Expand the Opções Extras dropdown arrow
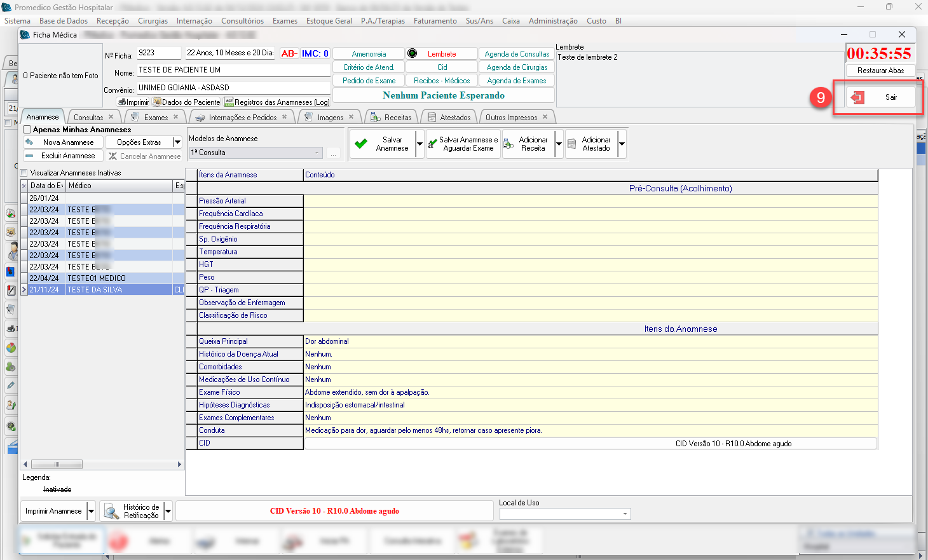The image size is (928, 560). pos(177,142)
